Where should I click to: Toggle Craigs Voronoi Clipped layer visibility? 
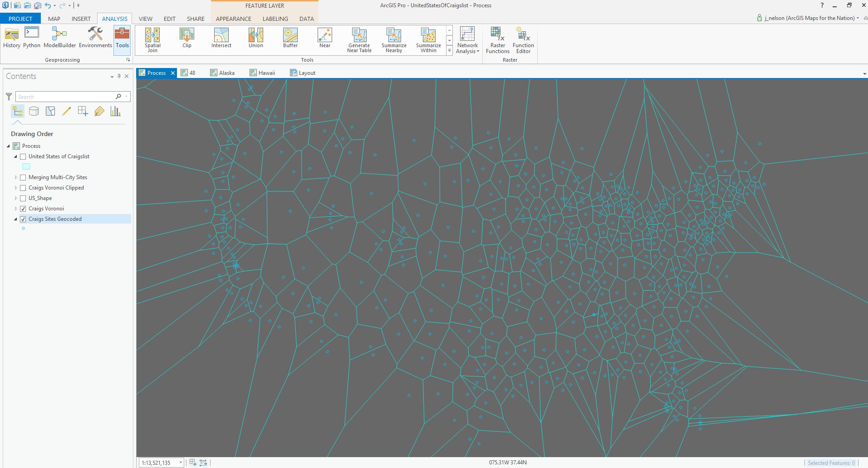23,188
